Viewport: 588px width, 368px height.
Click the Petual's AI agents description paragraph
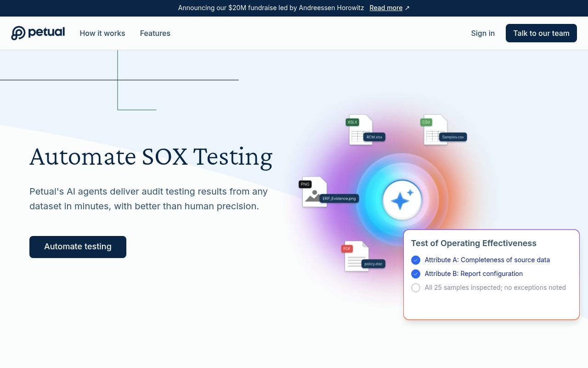click(x=148, y=199)
